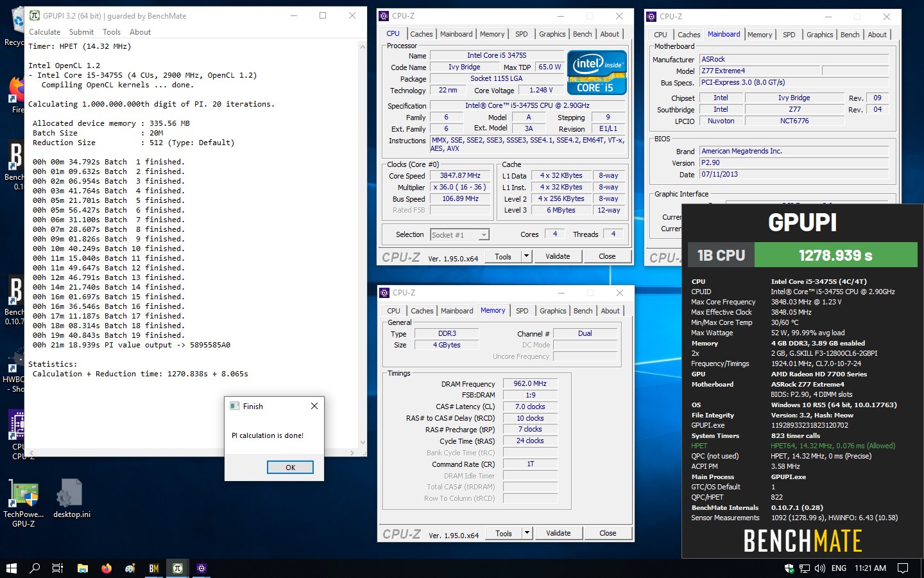Switch to GPUPI taskbar icon
924x578 pixels.
[178, 568]
